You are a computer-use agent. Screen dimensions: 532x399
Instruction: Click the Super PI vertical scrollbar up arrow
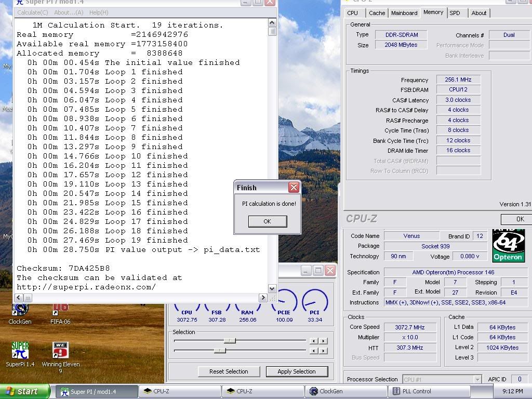[272, 23]
